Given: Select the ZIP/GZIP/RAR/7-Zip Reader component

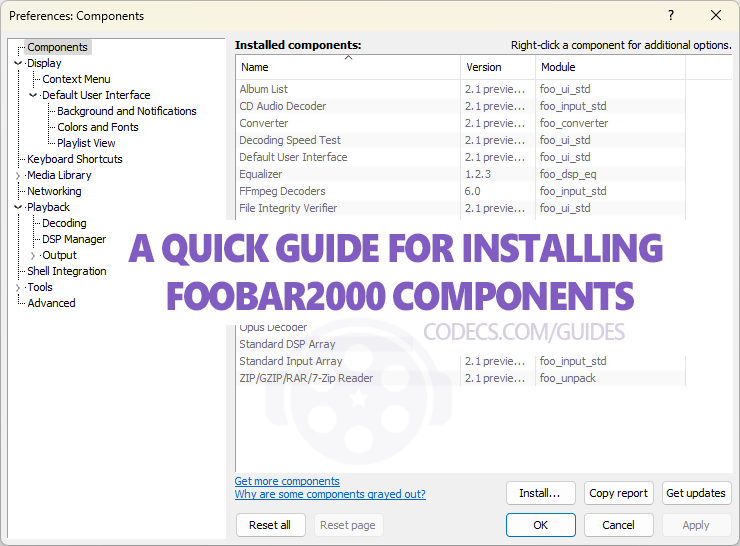Looking at the screenshot, I should [460, 378].
